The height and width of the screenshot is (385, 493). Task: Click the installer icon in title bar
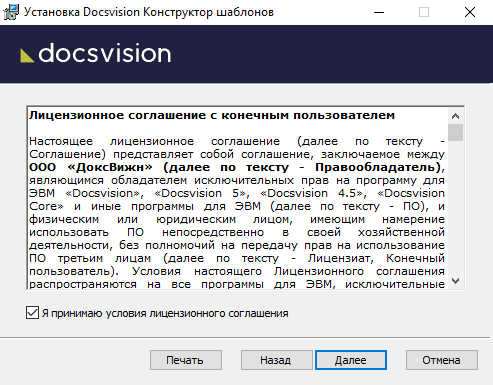11,12
